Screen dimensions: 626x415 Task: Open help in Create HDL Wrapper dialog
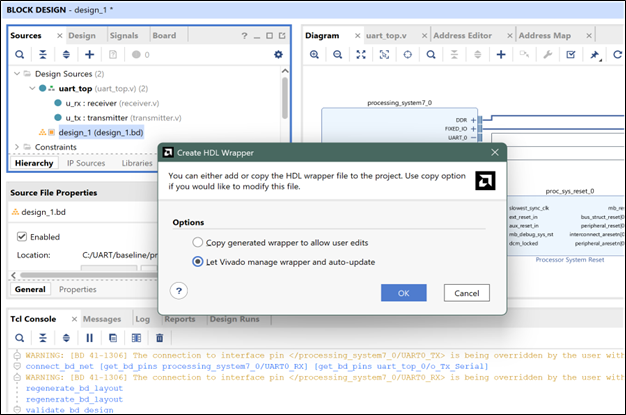[179, 291]
